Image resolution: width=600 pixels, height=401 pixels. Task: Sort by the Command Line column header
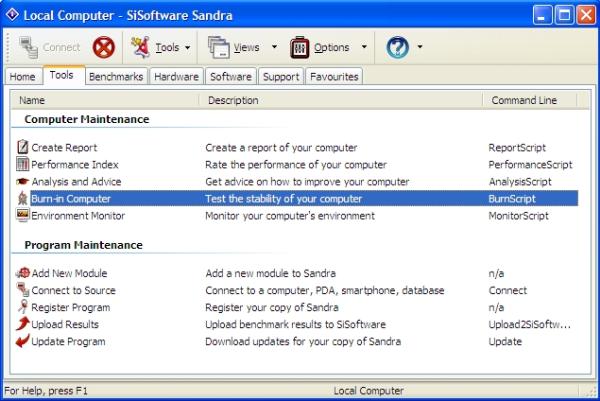coord(530,100)
